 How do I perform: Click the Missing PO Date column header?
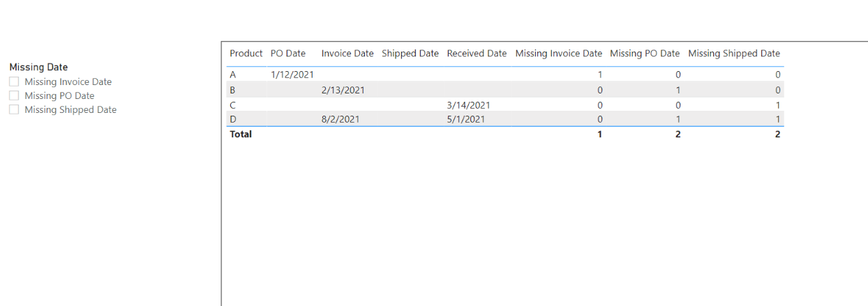(645, 53)
